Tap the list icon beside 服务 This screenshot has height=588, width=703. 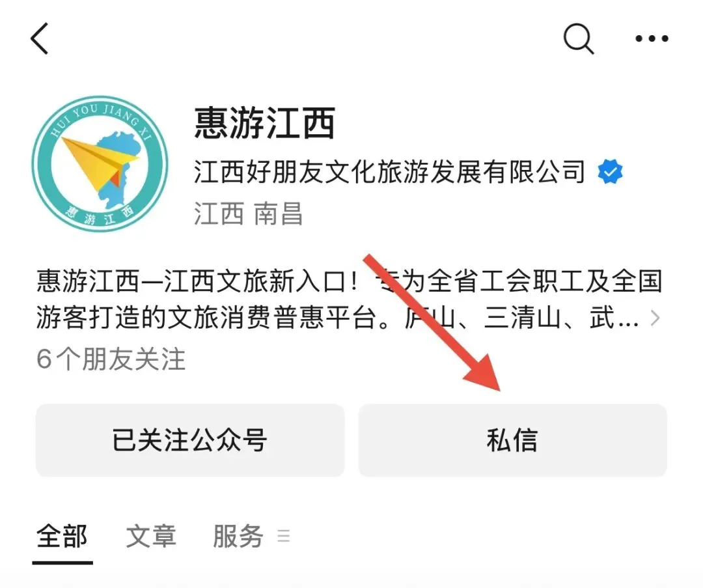(283, 536)
